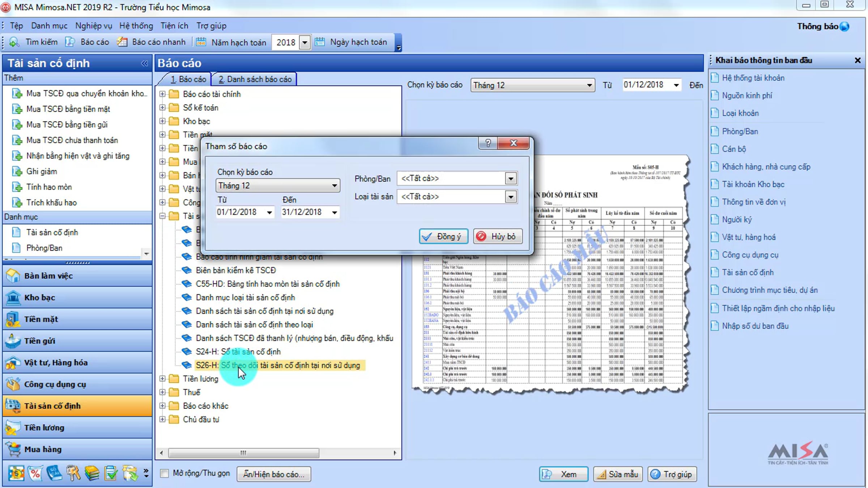Image resolution: width=868 pixels, height=488 pixels.
Task: Open the Tiền lương module icon
Action: (13, 428)
